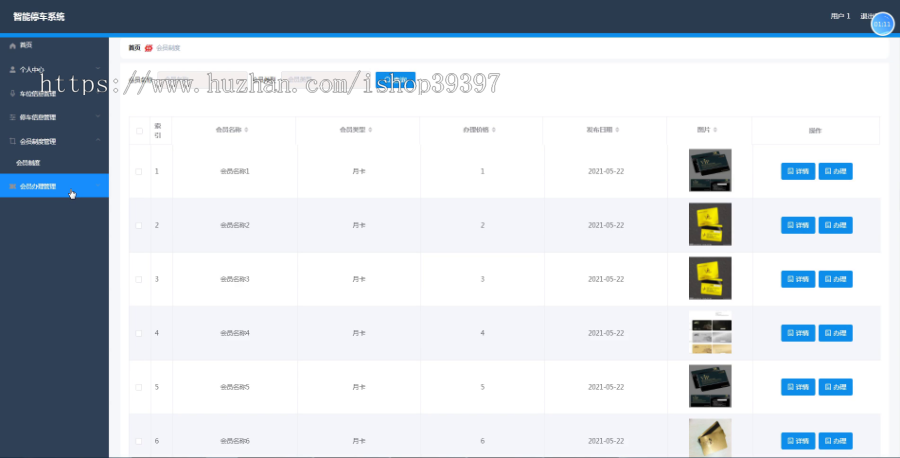Sort the table by 会员类型 column arrows
This screenshot has height=458, width=900.
click(370, 130)
